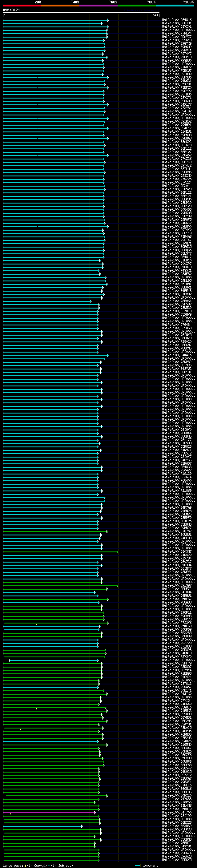Select hit label UniRef100_P21868
This screenshot has width=197, height=868.
click(x=177, y=328)
